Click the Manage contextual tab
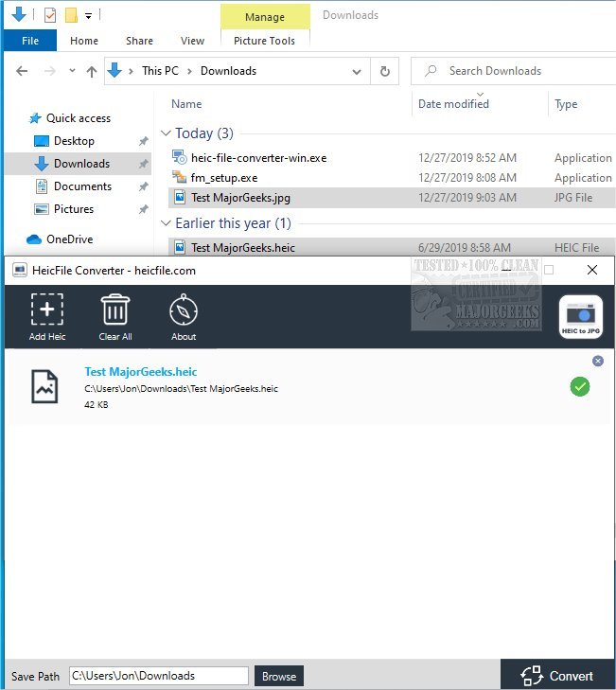Viewport: 616px width, 690px height. coord(265,17)
